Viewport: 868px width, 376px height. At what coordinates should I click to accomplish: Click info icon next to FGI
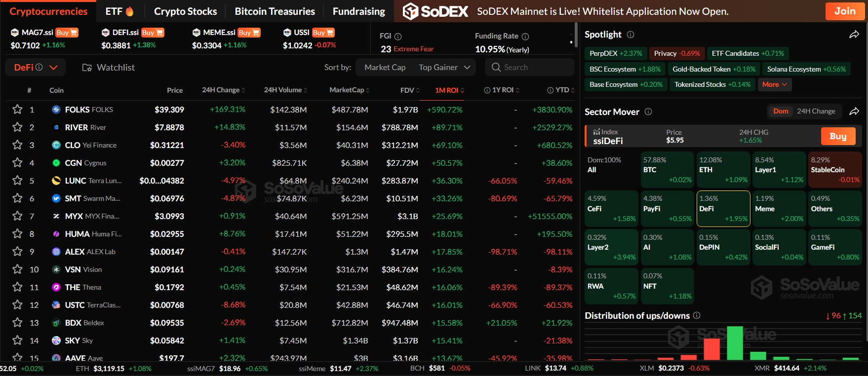point(398,37)
